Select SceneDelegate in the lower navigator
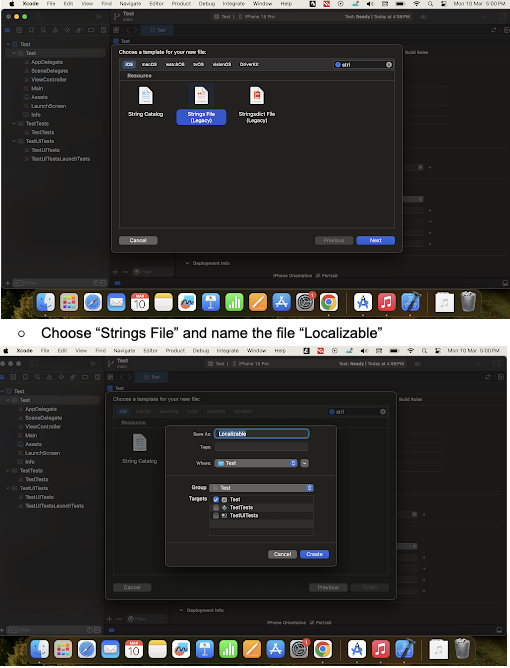The image size is (510, 668). click(x=43, y=418)
